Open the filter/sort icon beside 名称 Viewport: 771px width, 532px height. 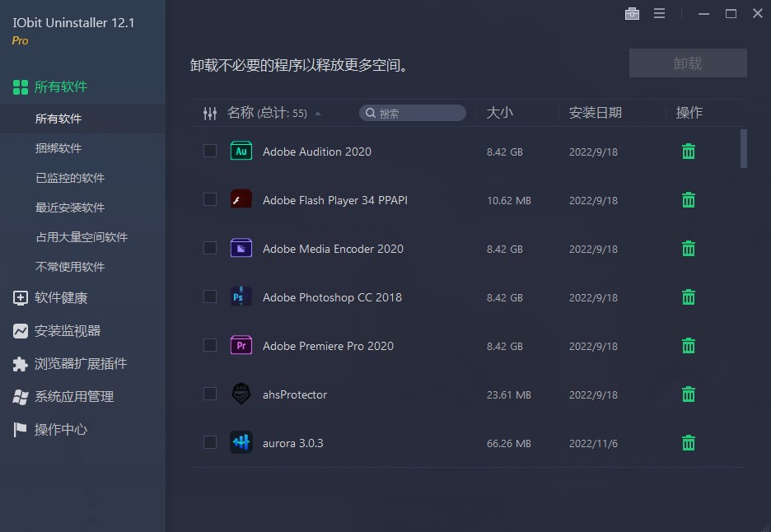(x=210, y=113)
